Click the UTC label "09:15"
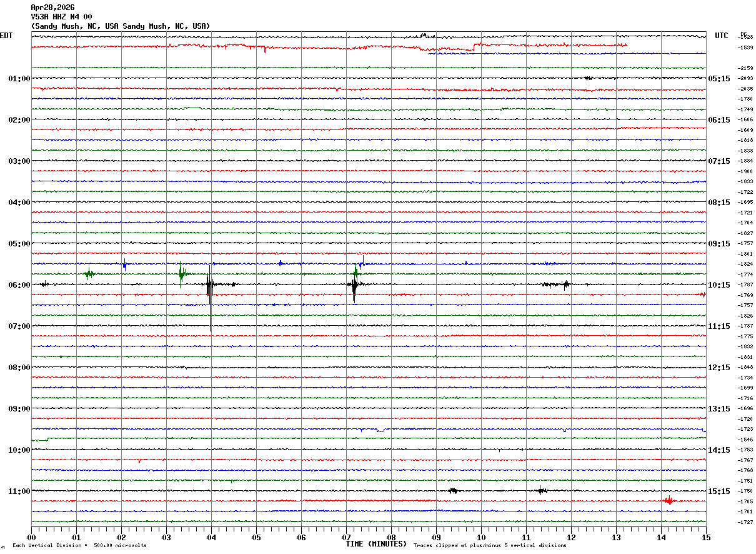This screenshot has height=554, width=756. point(719,244)
